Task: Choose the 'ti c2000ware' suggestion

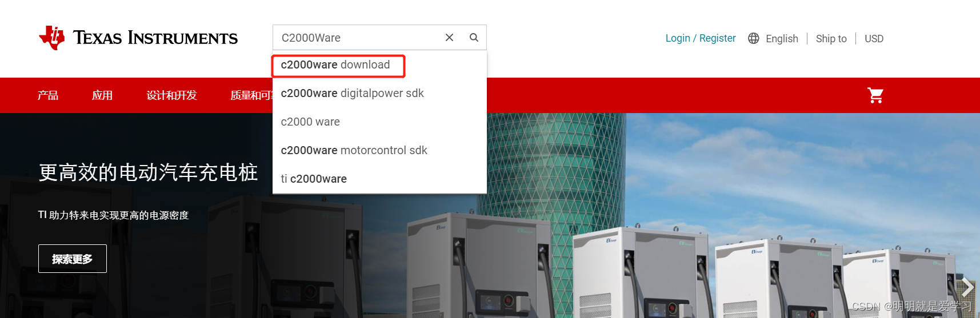Action: pos(379,179)
